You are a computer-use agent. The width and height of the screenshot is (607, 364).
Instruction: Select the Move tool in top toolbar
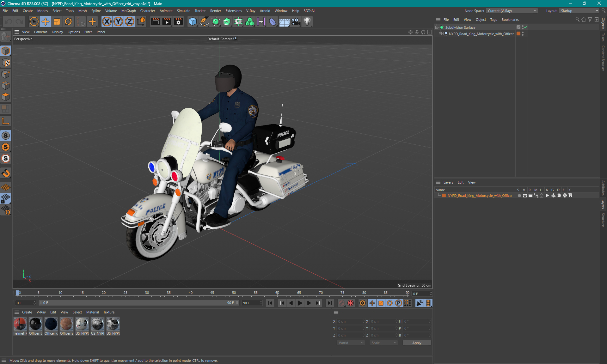(x=46, y=21)
